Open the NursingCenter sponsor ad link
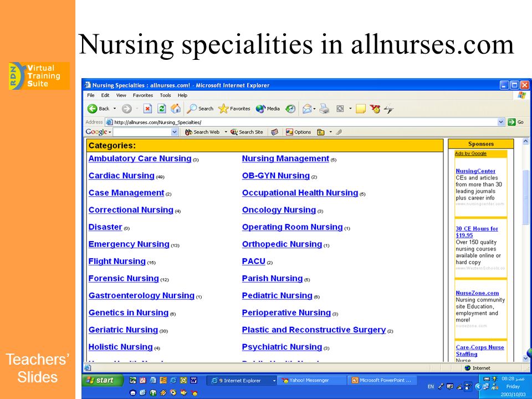532x399 pixels. pyautogui.click(x=475, y=171)
